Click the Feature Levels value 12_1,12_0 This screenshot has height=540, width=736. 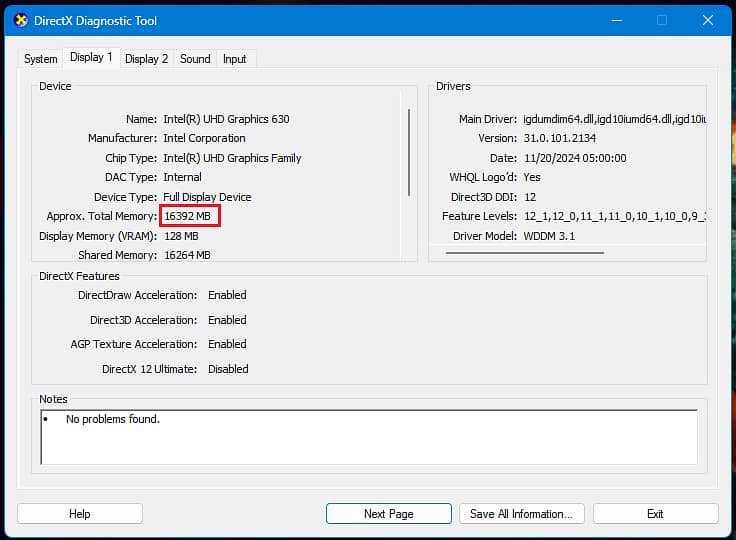[615, 216]
